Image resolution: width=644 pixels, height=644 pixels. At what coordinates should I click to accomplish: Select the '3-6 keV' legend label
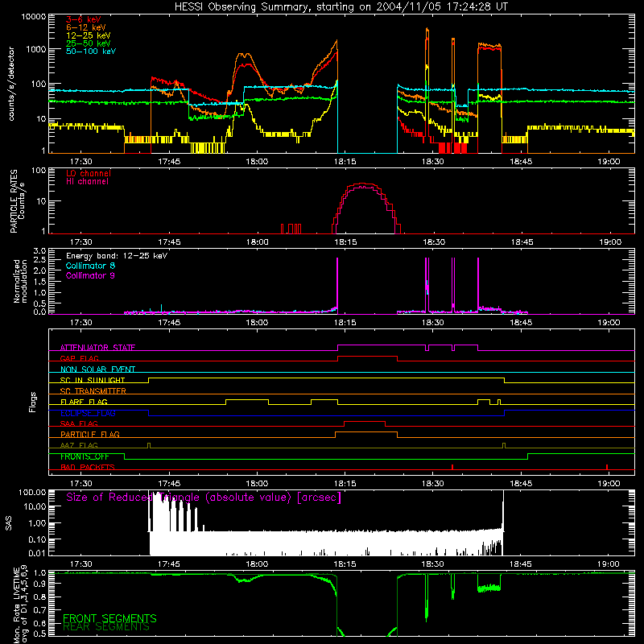point(84,19)
